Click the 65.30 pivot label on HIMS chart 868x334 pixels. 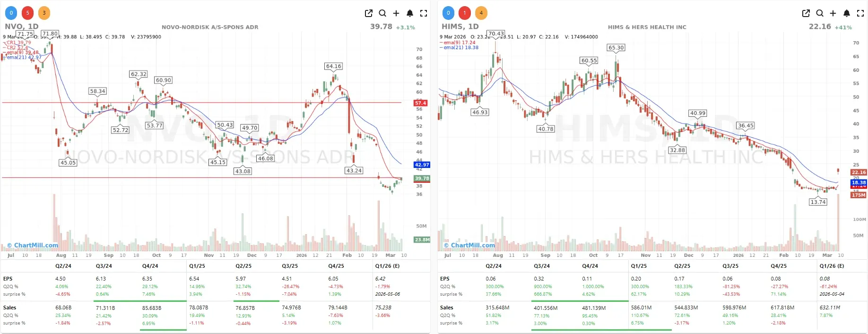coord(616,48)
